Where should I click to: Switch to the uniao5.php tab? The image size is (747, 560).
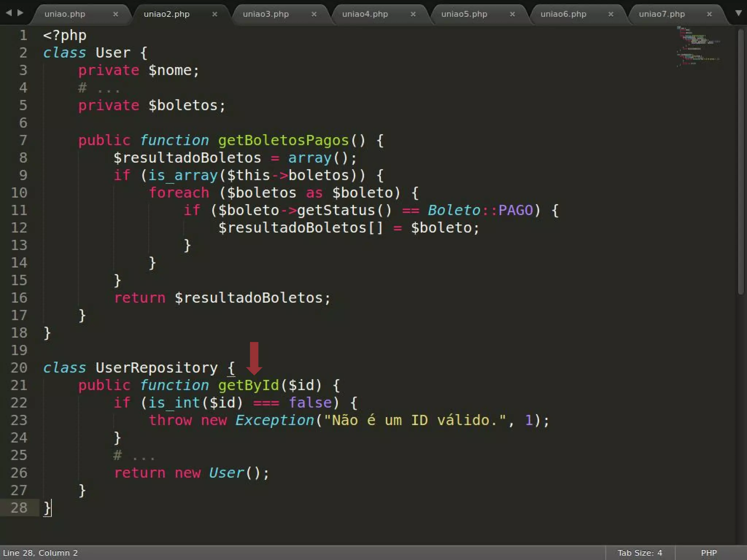pyautogui.click(x=464, y=14)
